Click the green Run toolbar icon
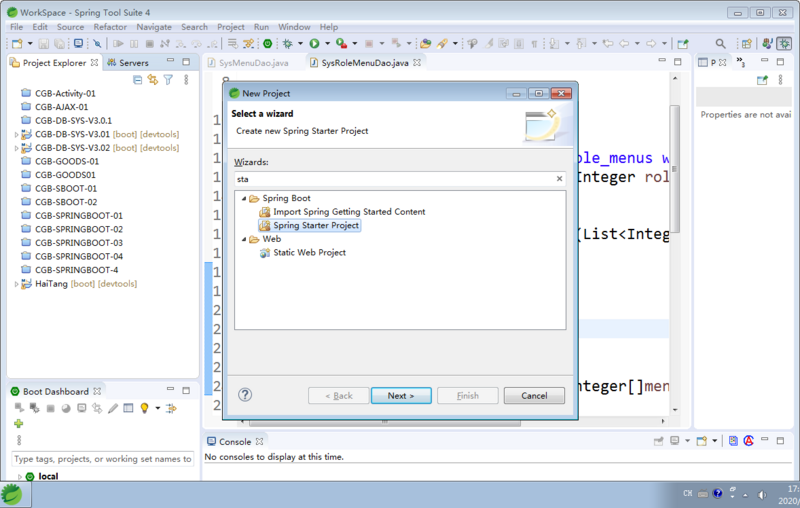800x508 pixels. (314, 44)
